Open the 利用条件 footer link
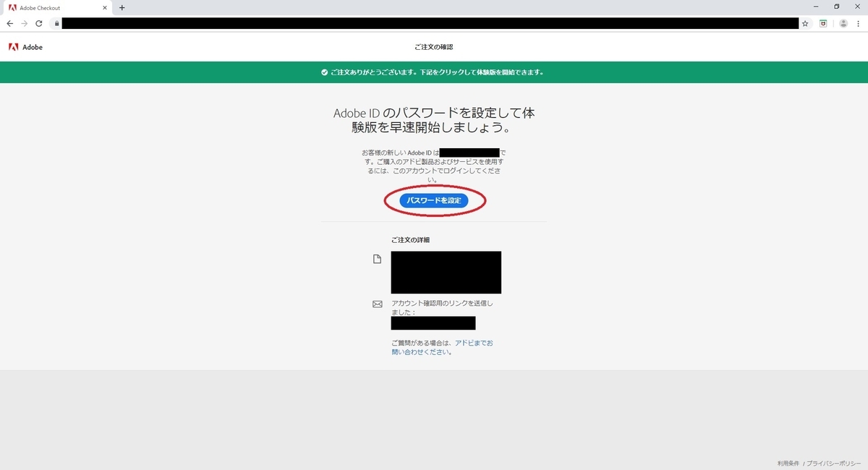The height and width of the screenshot is (470, 868). (x=788, y=463)
